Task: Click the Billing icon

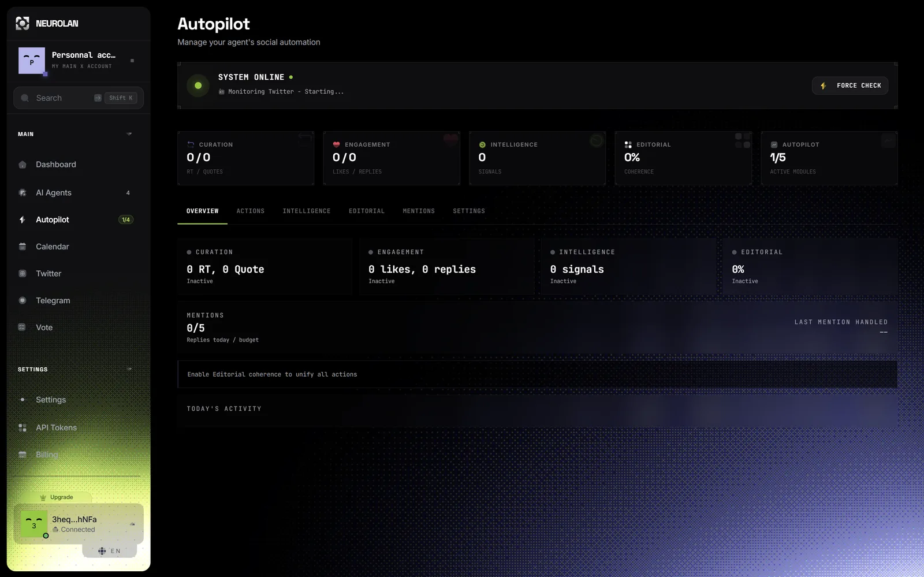Action: (x=23, y=455)
